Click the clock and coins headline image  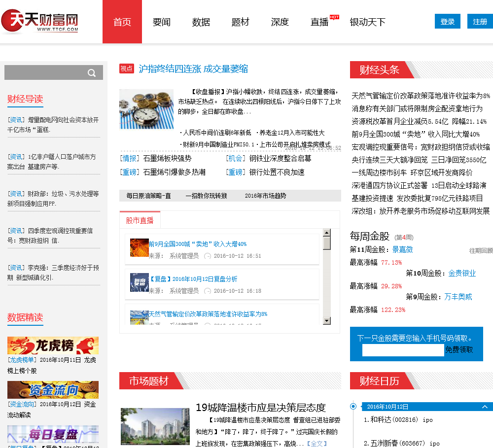click(x=146, y=109)
